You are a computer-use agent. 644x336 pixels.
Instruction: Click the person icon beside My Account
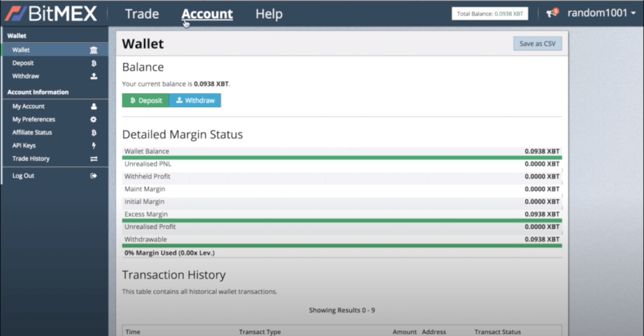(94, 106)
